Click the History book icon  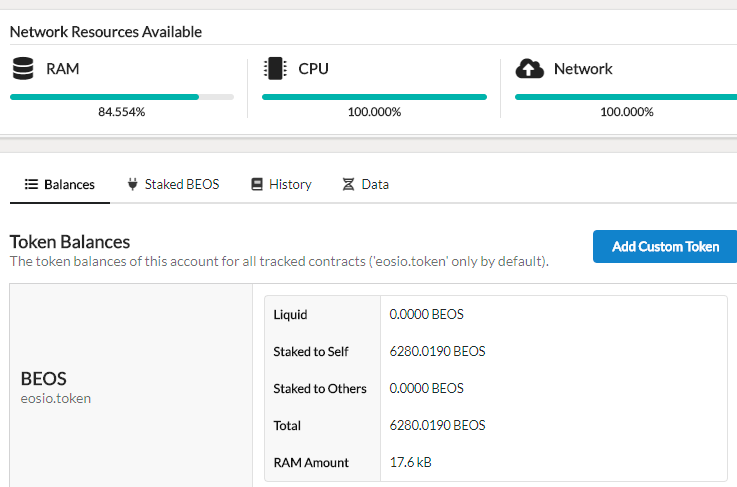257,184
